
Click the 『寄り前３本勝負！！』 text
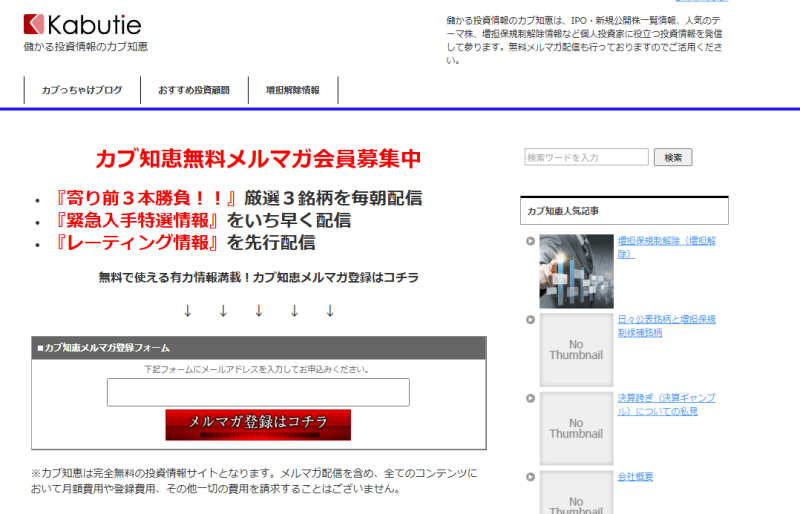[x=144, y=198]
